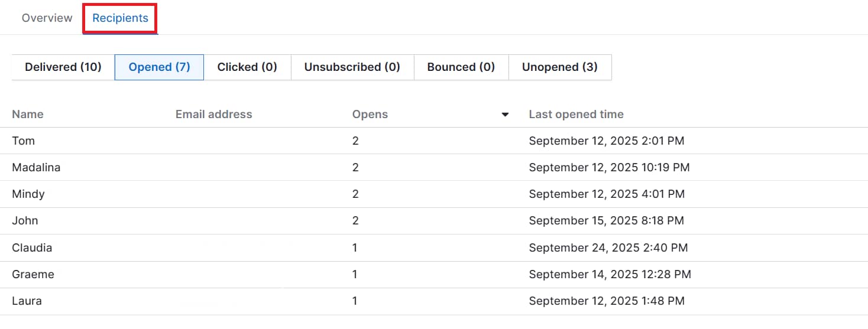868x329 pixels.
Task: Select the John recipient row
Action: [x=25, y=220]
